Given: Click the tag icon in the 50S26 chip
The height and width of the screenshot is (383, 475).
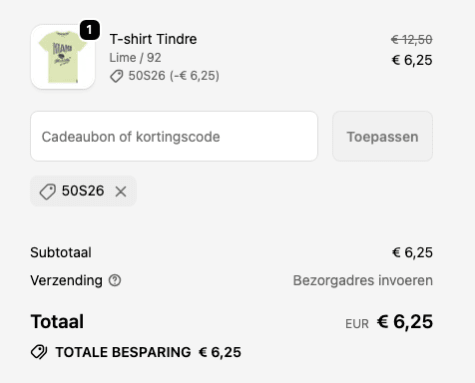Looking at the screenshot, I should 47,192.
